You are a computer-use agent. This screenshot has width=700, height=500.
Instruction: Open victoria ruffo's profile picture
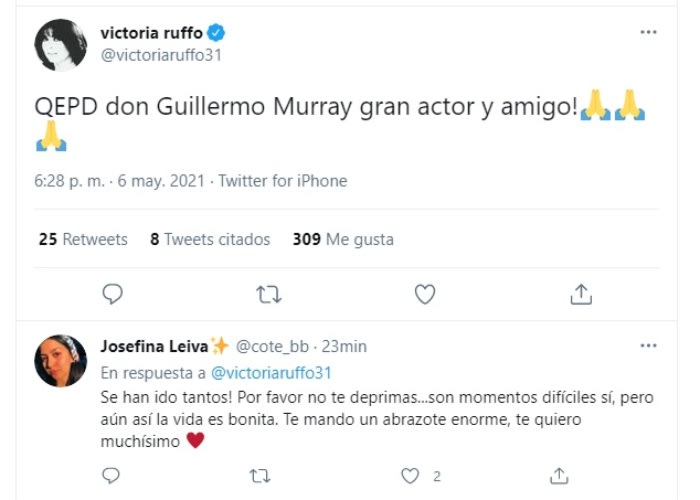pos(61,44)
